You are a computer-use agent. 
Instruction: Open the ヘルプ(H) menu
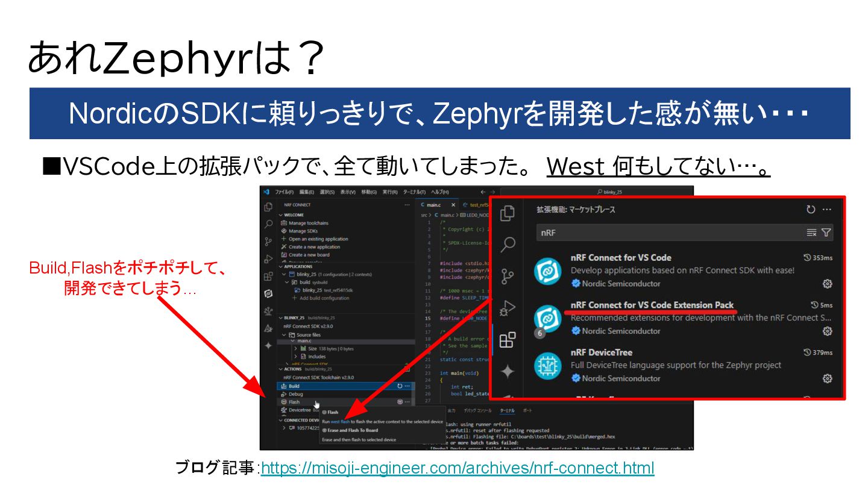pos(440,192)
